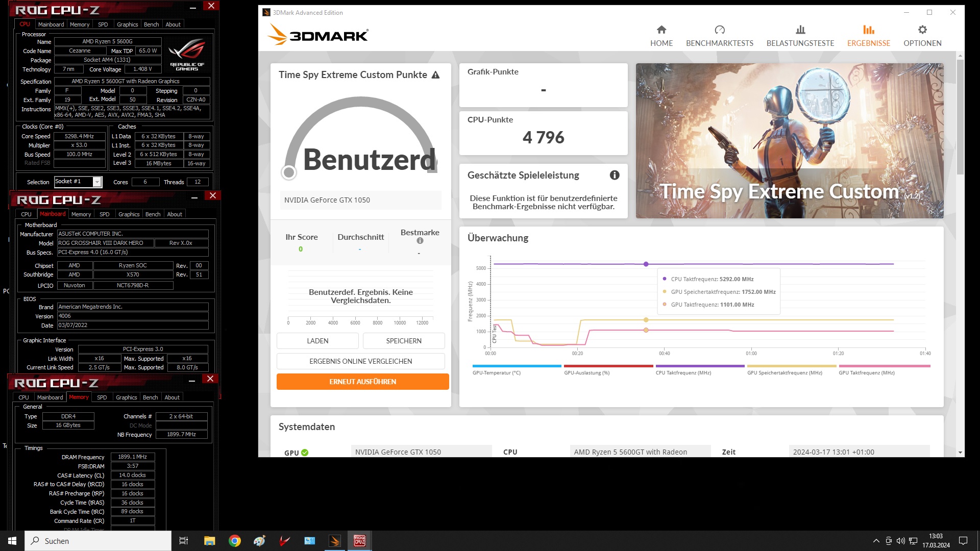Open the network icon in the system tray
Screen dimensions: 980x551
click(913, 541)
